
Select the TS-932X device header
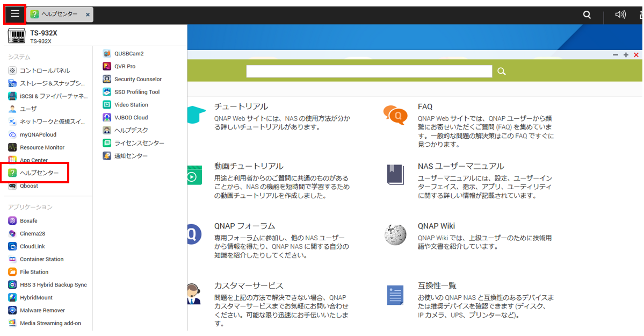click(x=32, y=36)
